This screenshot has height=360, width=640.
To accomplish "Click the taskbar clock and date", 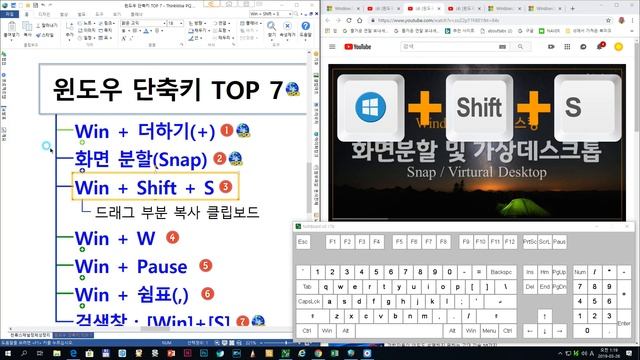I will (x=608, y=353).
